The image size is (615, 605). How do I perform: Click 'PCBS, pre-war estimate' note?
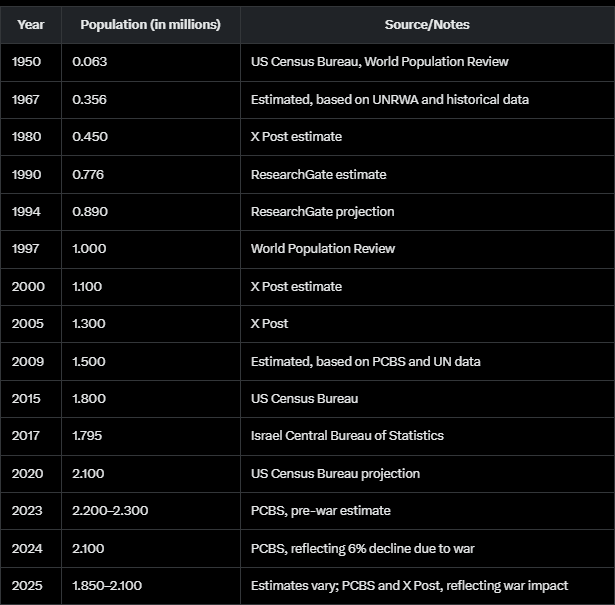pyautogui.click(x=321, y=511)
